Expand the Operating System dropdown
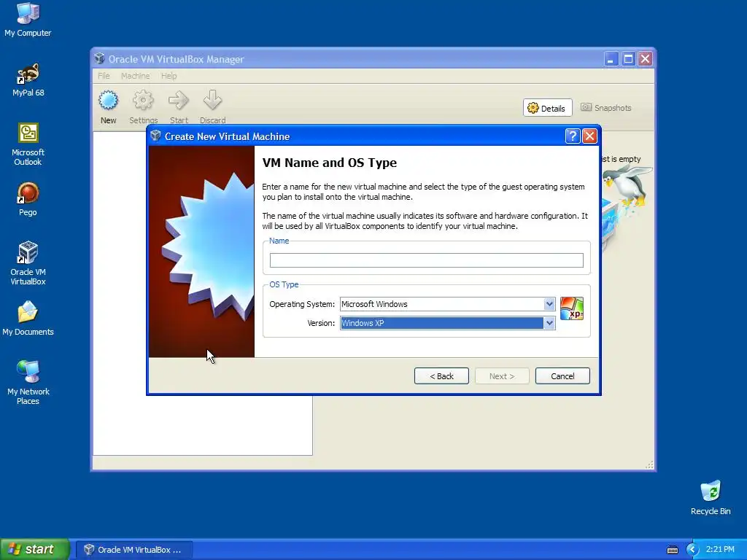 point(549,304)
